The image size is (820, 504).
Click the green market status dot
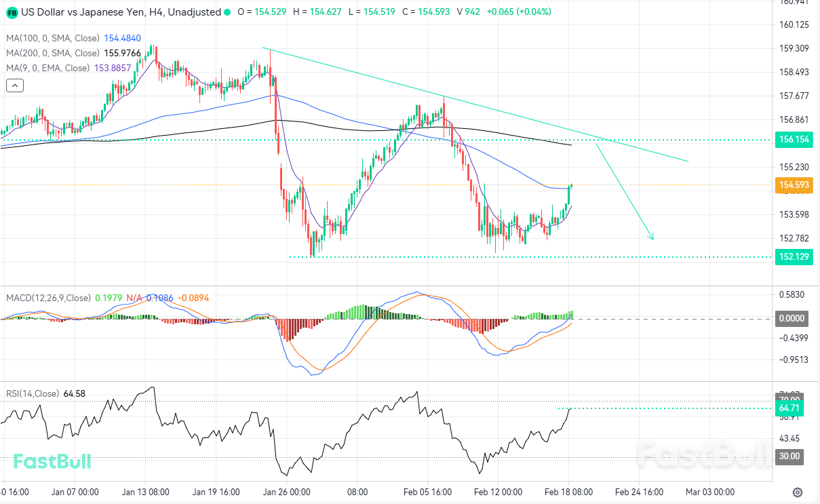point(227,12)
